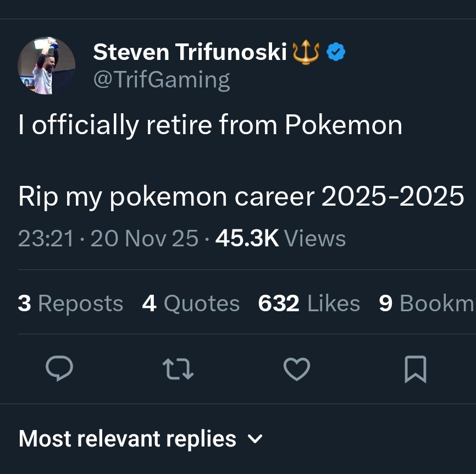Show the 632 Likes list

pyautogui.click(x=309, y=303)
